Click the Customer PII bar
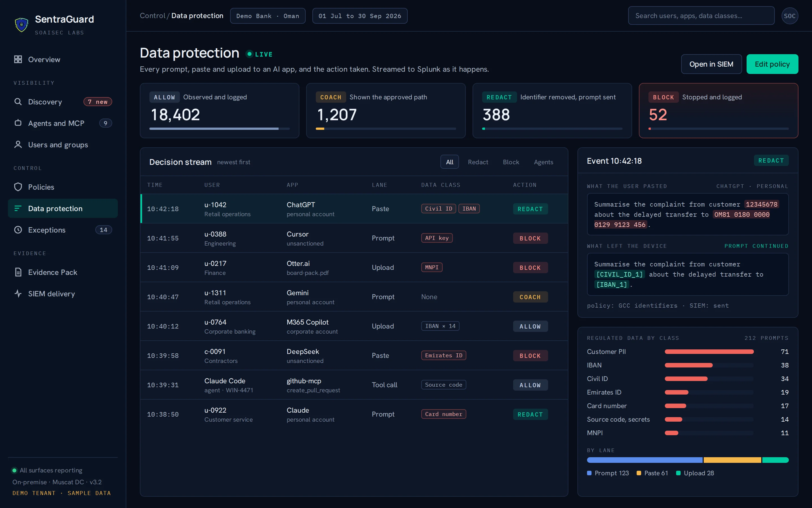 pos(709,352)
